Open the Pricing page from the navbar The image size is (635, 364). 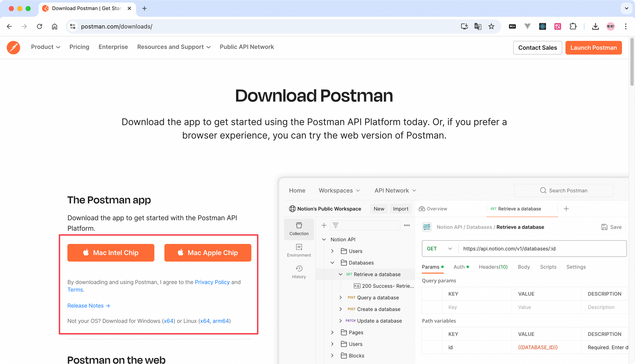click(x=79, y=47)
